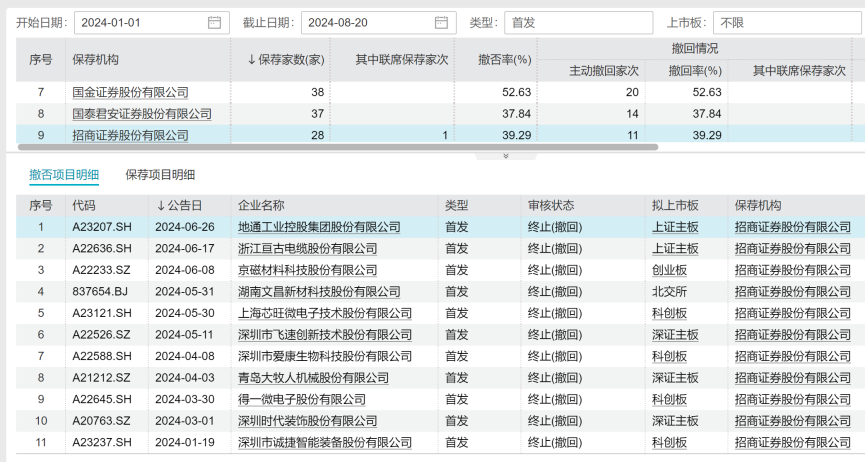Select code cell 837654.BJ
The width and height of the screenshot is (865, 462).
tap(100, 291)
